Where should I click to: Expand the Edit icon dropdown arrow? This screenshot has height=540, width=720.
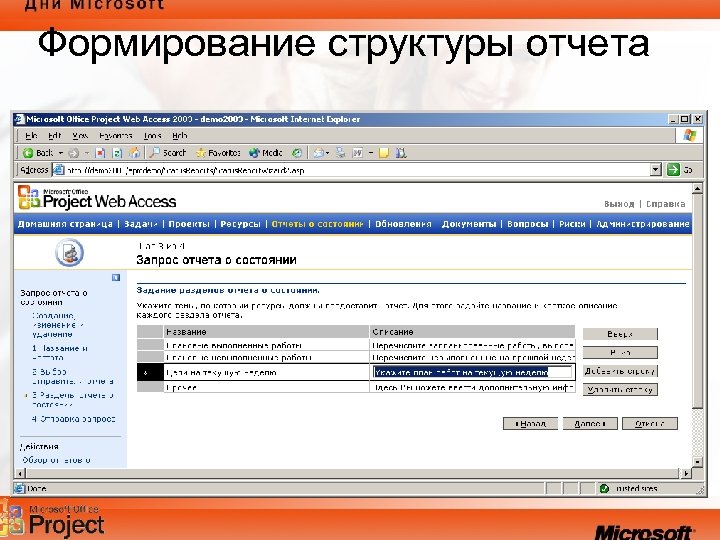370,153
